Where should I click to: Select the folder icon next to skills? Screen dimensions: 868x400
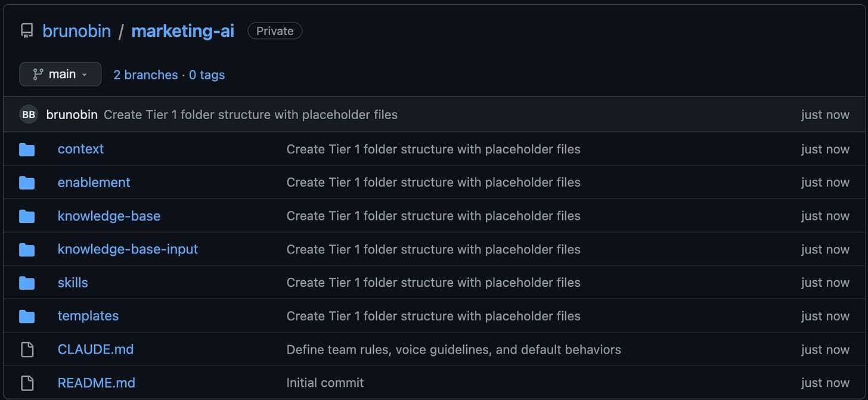pyautogui.click(x=27, y=283)
